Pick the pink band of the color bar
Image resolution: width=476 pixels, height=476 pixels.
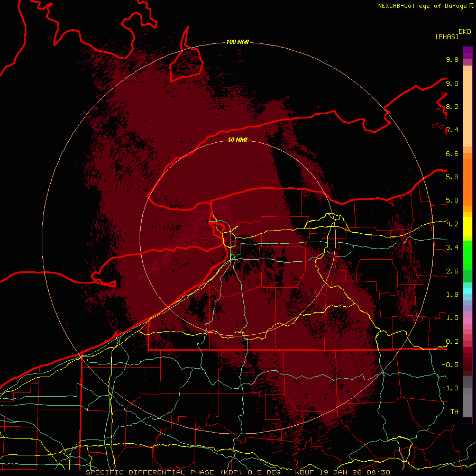pyautogui.click(x=467, y=321)
